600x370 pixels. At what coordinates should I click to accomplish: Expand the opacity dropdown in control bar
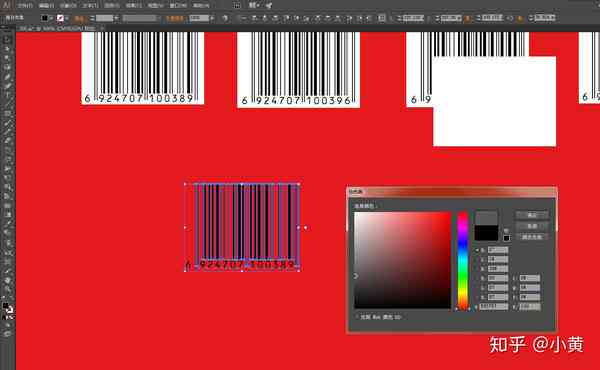[x=212, y=18]
